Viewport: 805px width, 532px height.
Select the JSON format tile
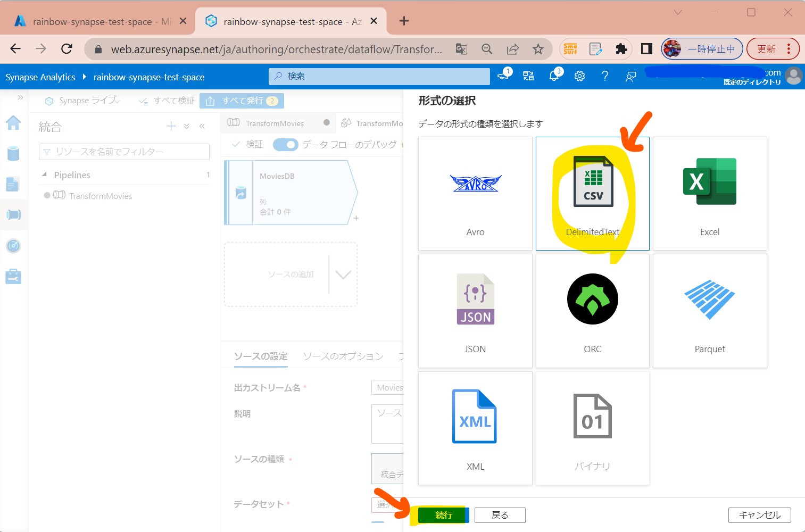coord(475,311)
